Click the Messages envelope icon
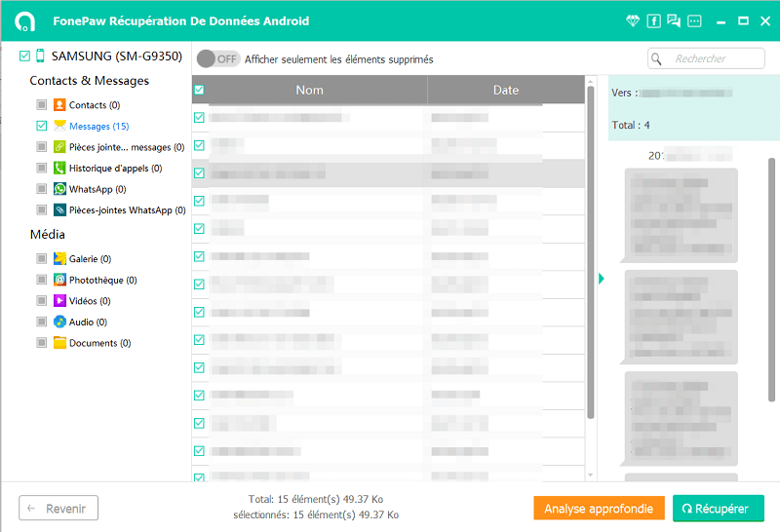The height and width of the screenshot is (532, 780). [x=59, y=126]
